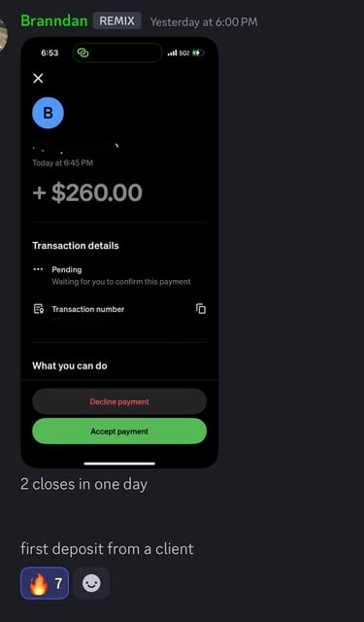Open Branndan's user profile name
364x622 pixels.
point(54,20)
